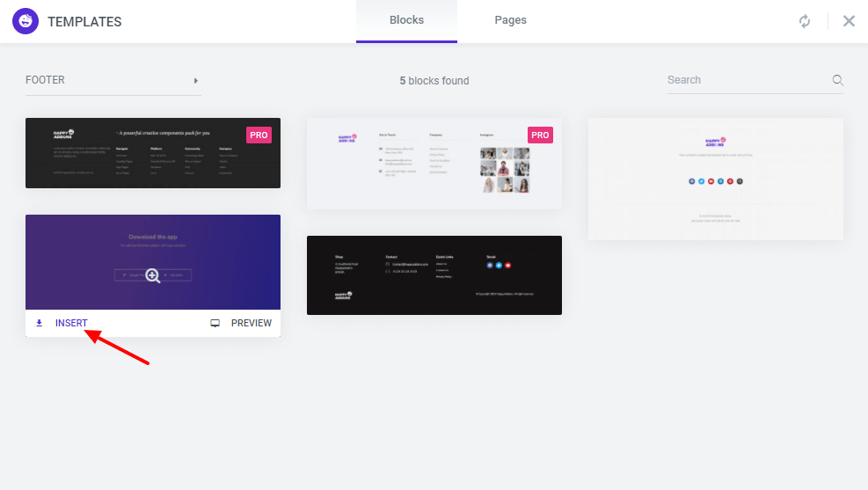
Task: Click the PRO badge on dark footer template
Action: point(259,135)
